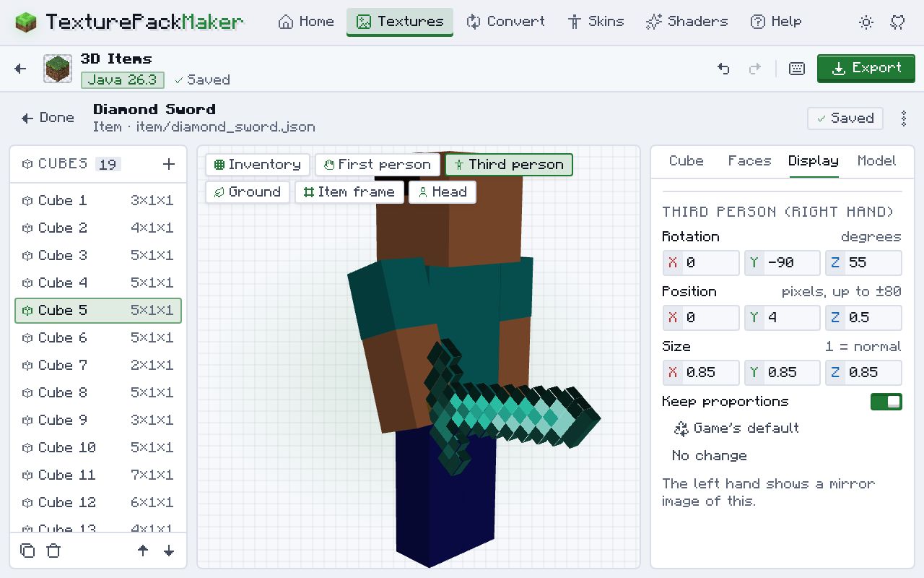The image size is (924, 578).
Task: Select the Third person preview
Action: point(509,165)
